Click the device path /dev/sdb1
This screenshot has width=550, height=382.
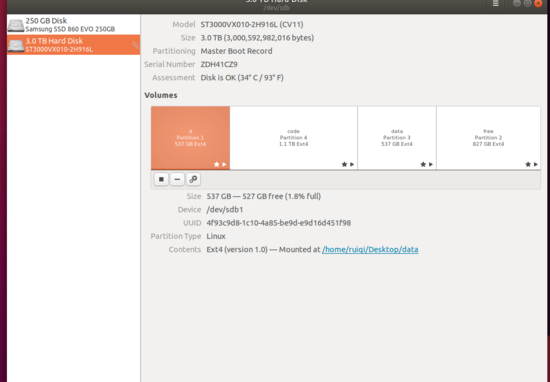coord(225,210)
